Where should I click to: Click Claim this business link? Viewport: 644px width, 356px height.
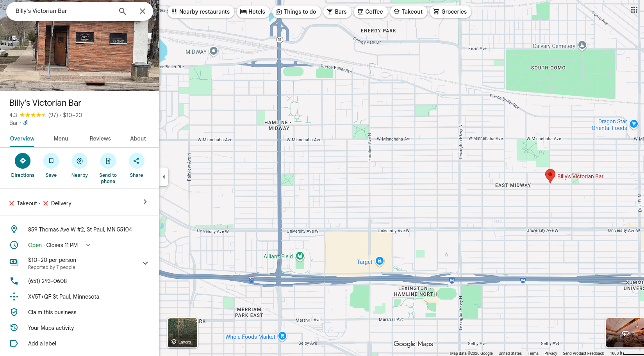point(52,312)
